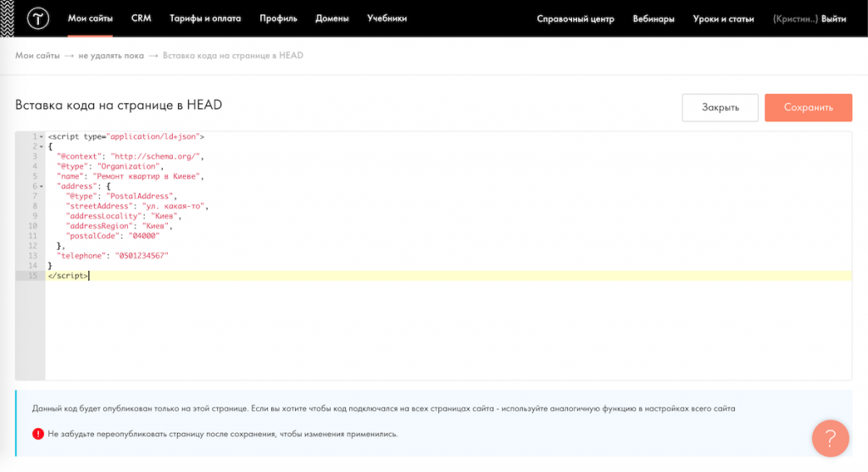868x472 pixels.
Task: Open the orange help question mark button
Action: 830,438
